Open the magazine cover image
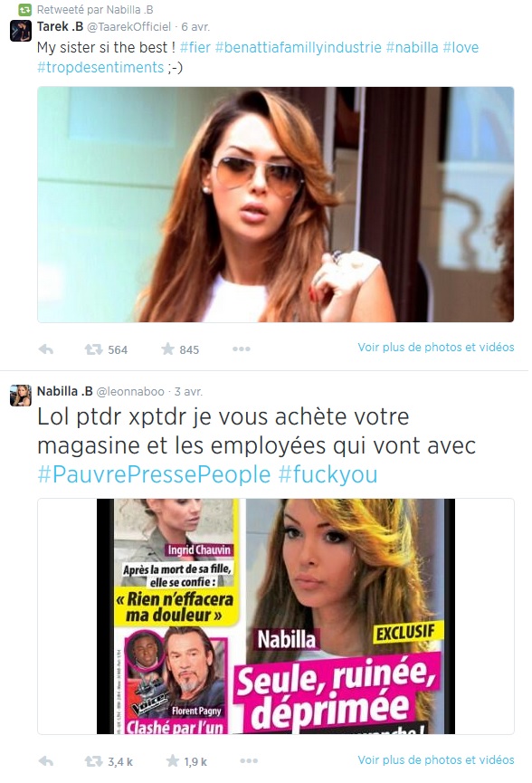Image resolution: width=532 pixels, height=783 pixels. (275, 616)
